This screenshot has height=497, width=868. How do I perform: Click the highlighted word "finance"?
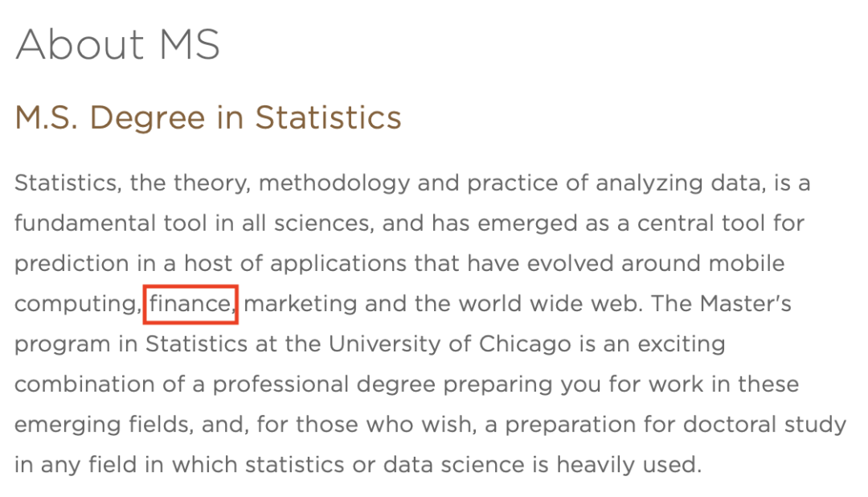pos(191,304)
